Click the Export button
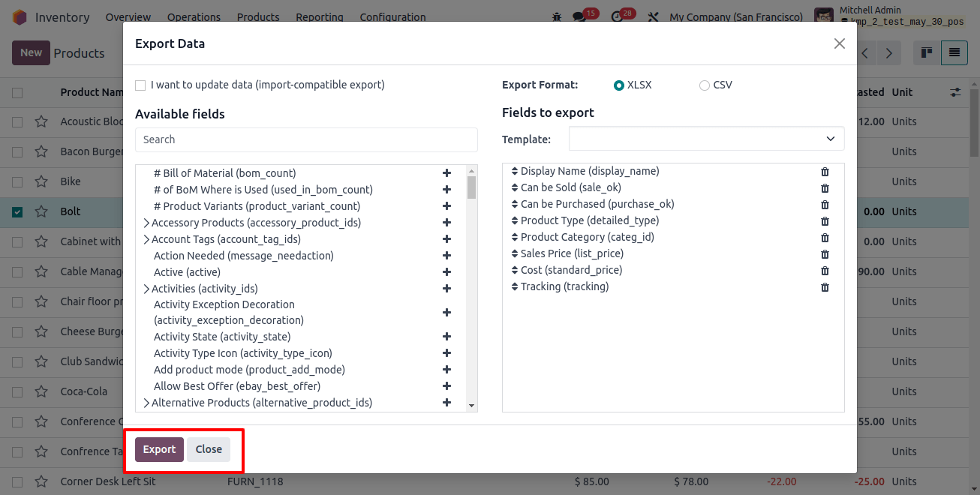Screen dimensions: 980x495 [x=159, y=449]
